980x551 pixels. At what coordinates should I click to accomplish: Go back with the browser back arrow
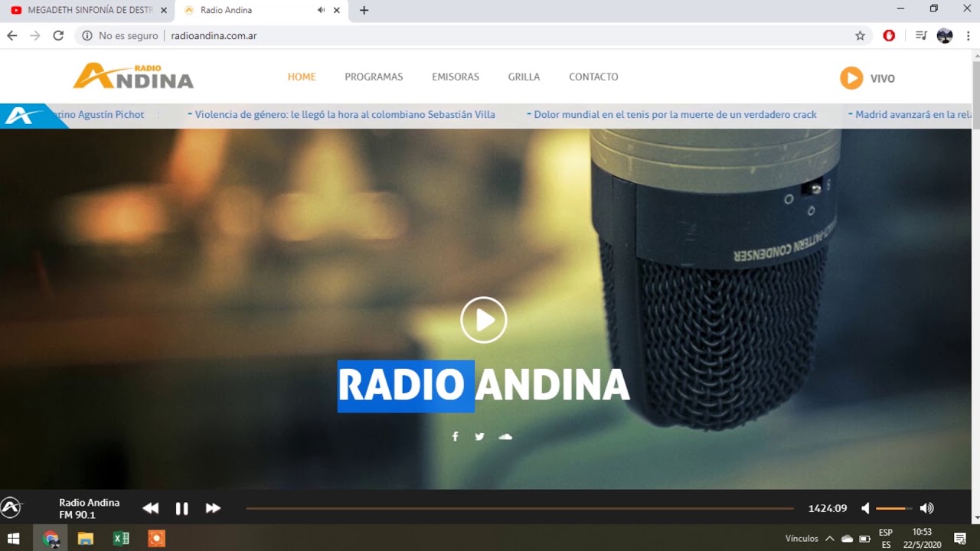tap(12, 35)
